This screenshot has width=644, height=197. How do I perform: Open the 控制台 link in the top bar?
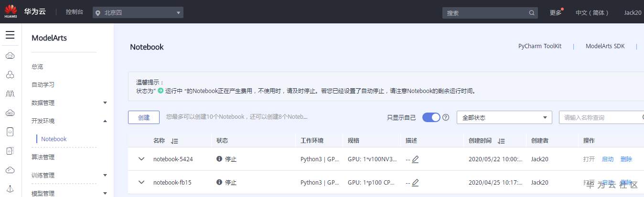(x=75, y=12)
